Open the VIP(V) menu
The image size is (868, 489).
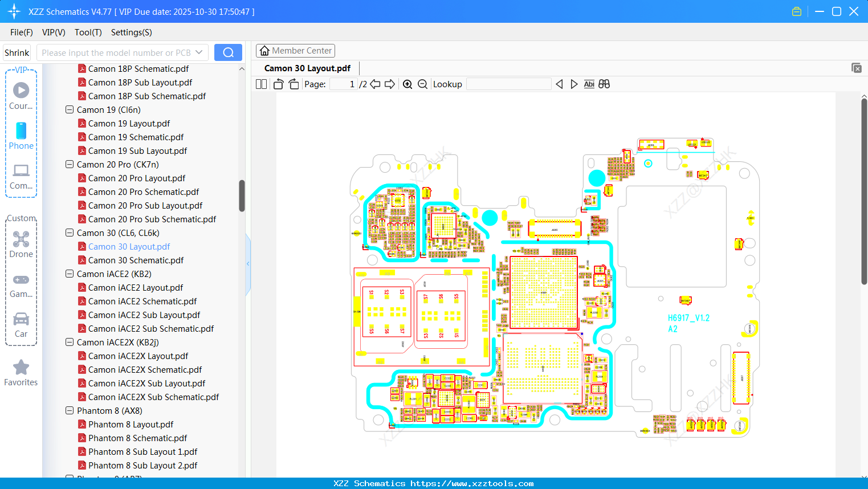pos(54,32)
